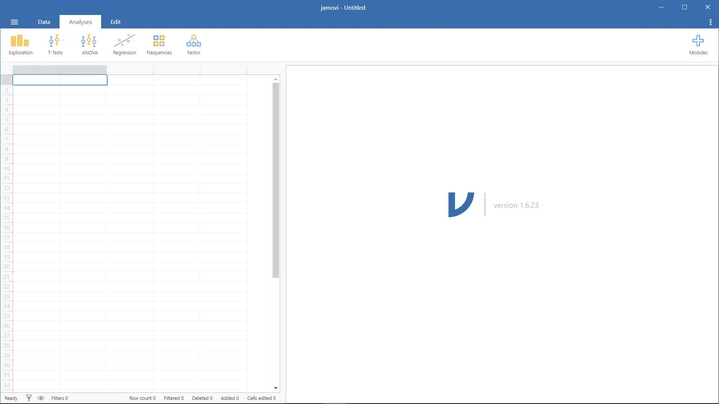The width and height of the screenshot is (719, 404).
Task: Switch to the Data tab
Action: tap(44, 22)
